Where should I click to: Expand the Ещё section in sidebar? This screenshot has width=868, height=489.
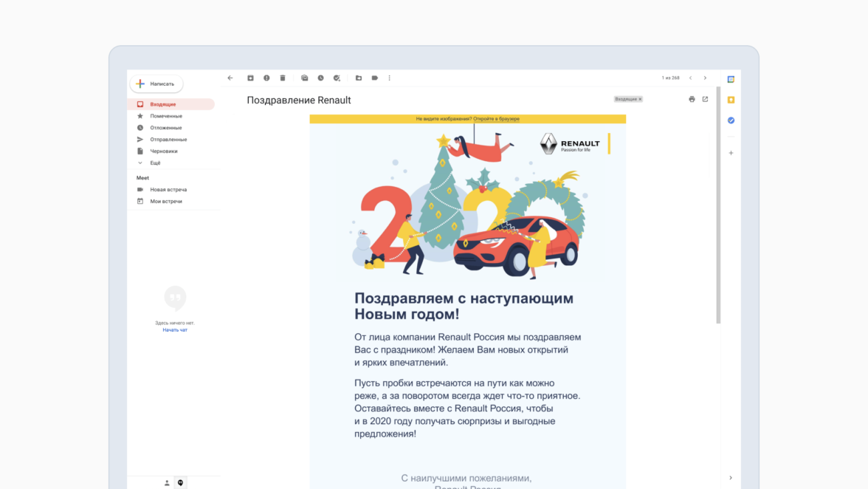(155, 163)
